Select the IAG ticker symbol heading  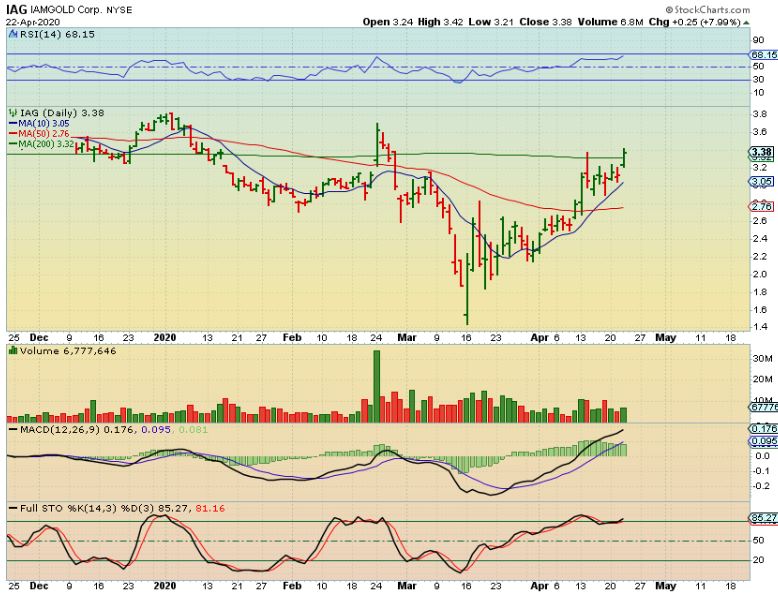point(16,9)
